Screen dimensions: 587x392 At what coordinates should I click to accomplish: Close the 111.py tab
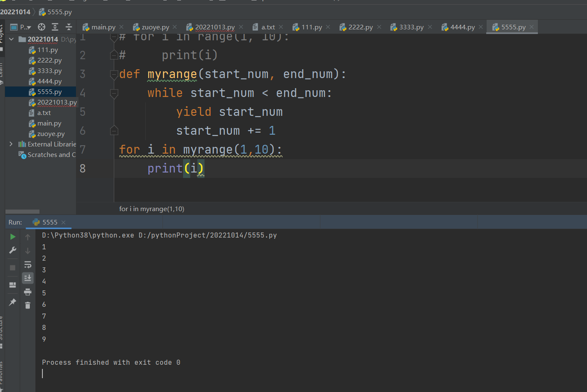pyautogui.click(x=328, y=27)
